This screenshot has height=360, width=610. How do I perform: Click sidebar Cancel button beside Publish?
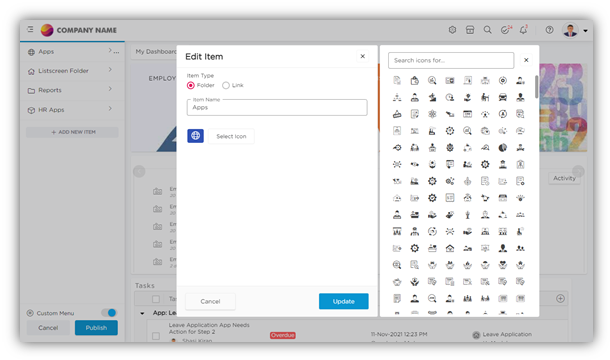(x=48, y=328)
